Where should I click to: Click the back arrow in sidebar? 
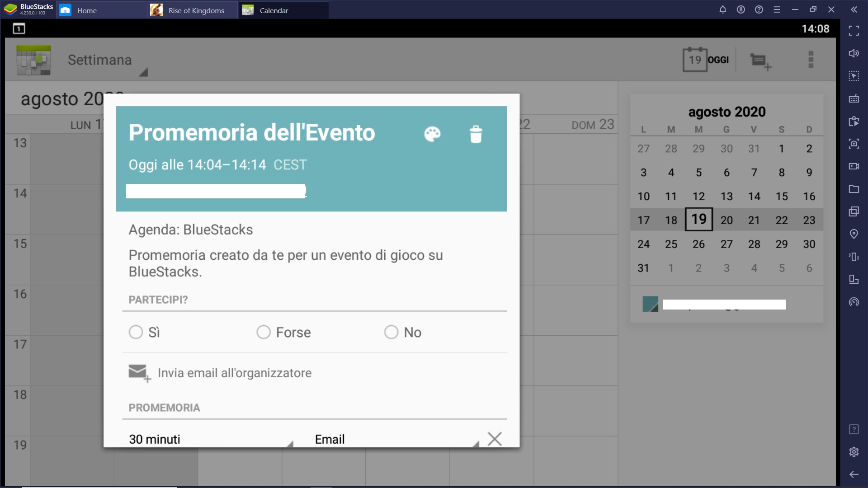pos(854,474)
